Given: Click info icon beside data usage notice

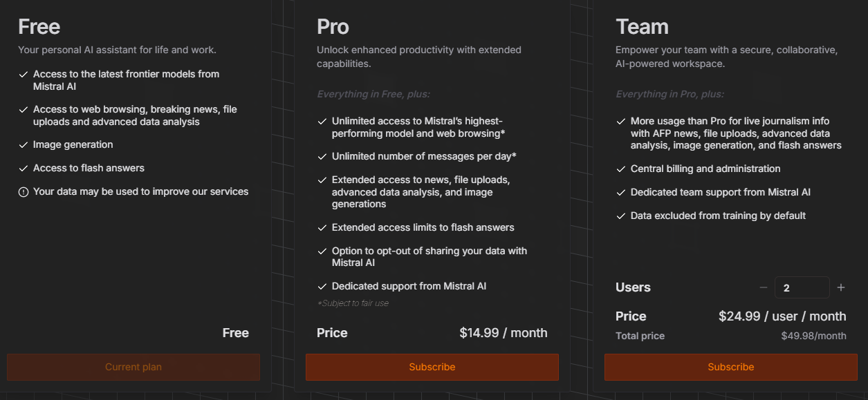Looking at the screenshot, I should [x=24, y=192].
